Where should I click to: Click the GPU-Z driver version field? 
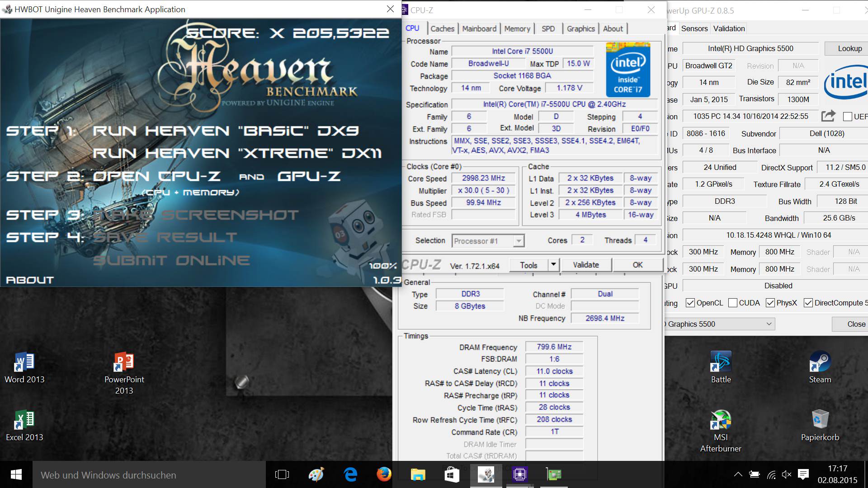click(775, 235)
